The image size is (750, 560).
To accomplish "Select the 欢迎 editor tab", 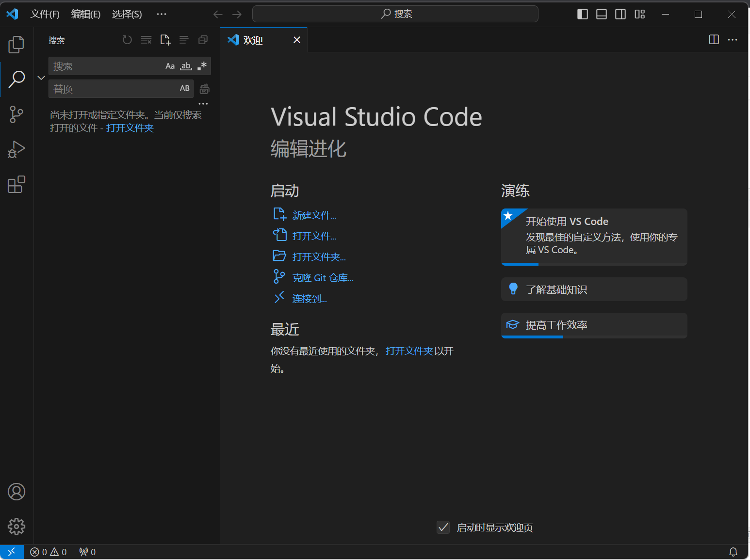I will 264,40.
